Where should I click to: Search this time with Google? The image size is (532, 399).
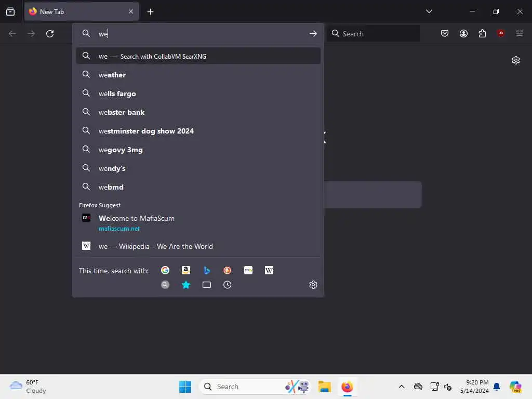[x=165, y=270]
